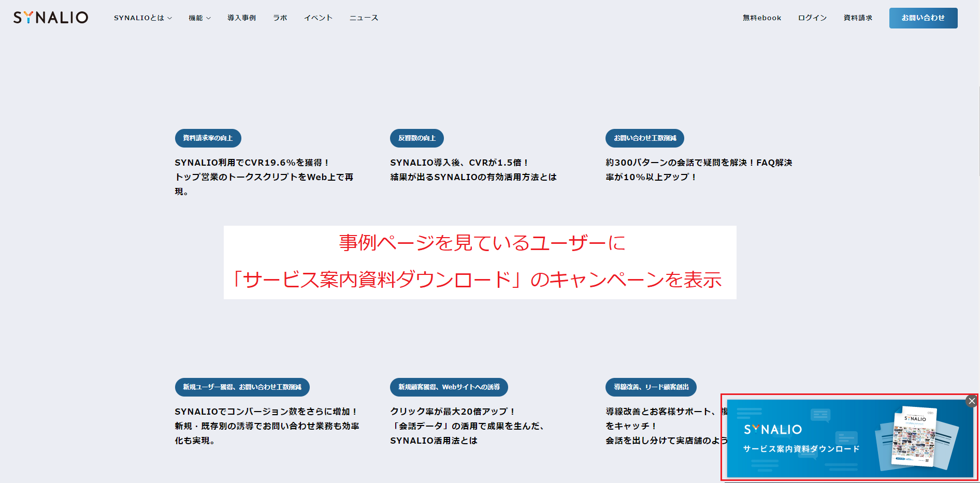This screenshot has width=980, height=483.
Task: Click the お問い合わせ button
Action: point(923,18)
